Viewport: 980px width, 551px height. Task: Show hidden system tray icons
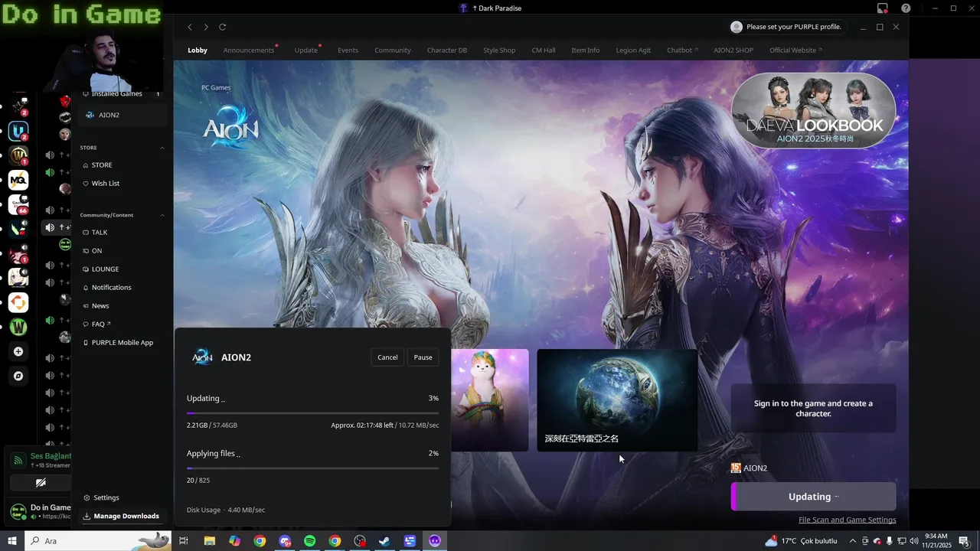853,541
